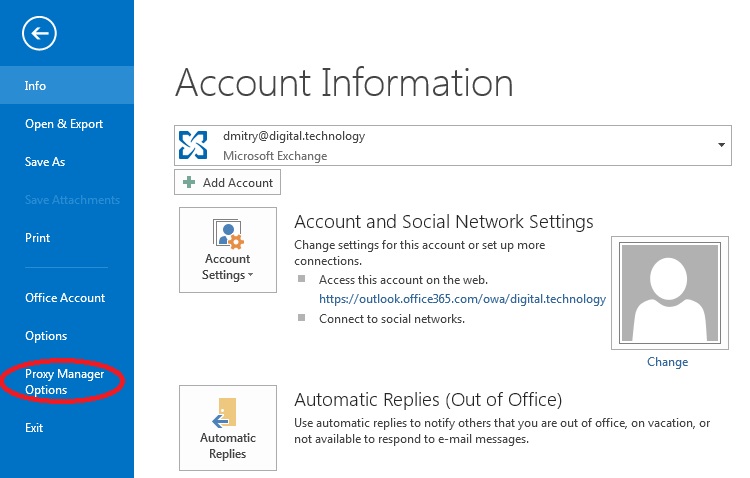Expand the account selection dropdown arrow
Viewport: 750px width, 478px height.
coord(721,145)
